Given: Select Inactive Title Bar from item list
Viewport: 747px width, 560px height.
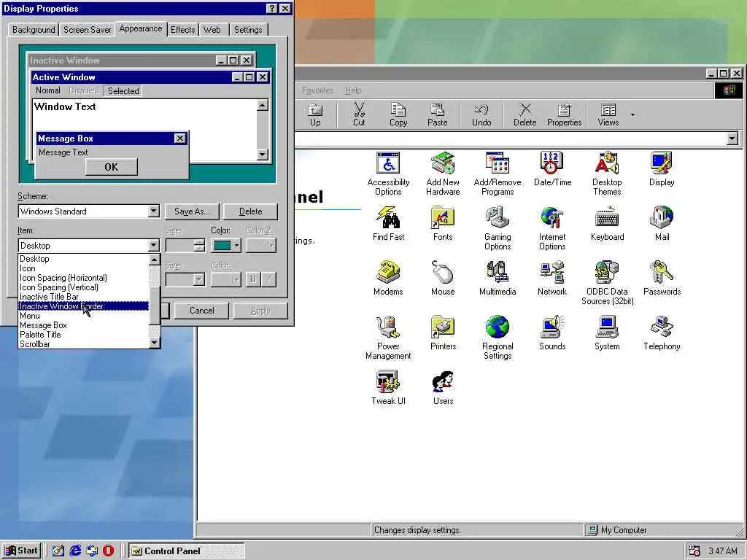Looking at the screenshot, I should click(x=83, y=297).
